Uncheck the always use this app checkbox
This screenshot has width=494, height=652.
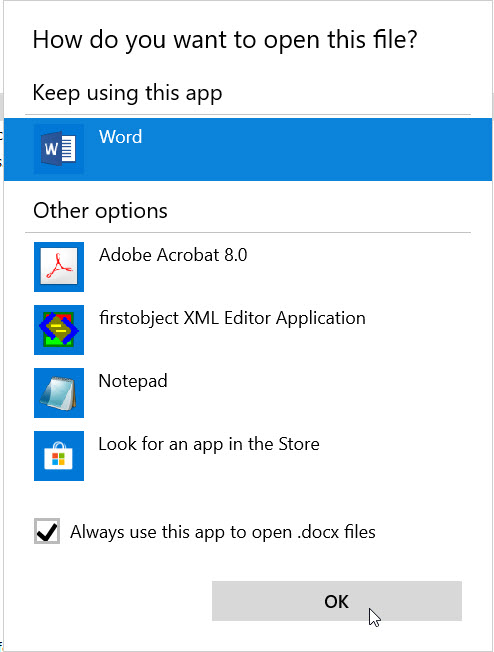[x=47, y=531]
